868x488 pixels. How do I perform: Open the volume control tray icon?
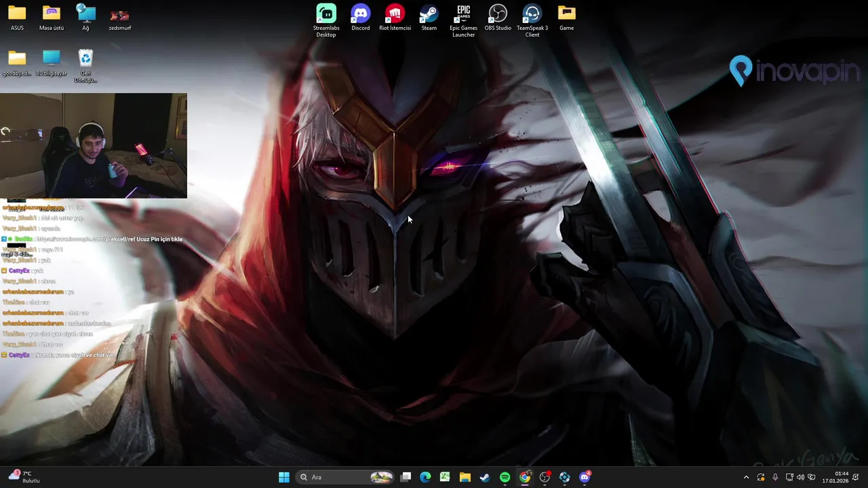coord(800,477)
